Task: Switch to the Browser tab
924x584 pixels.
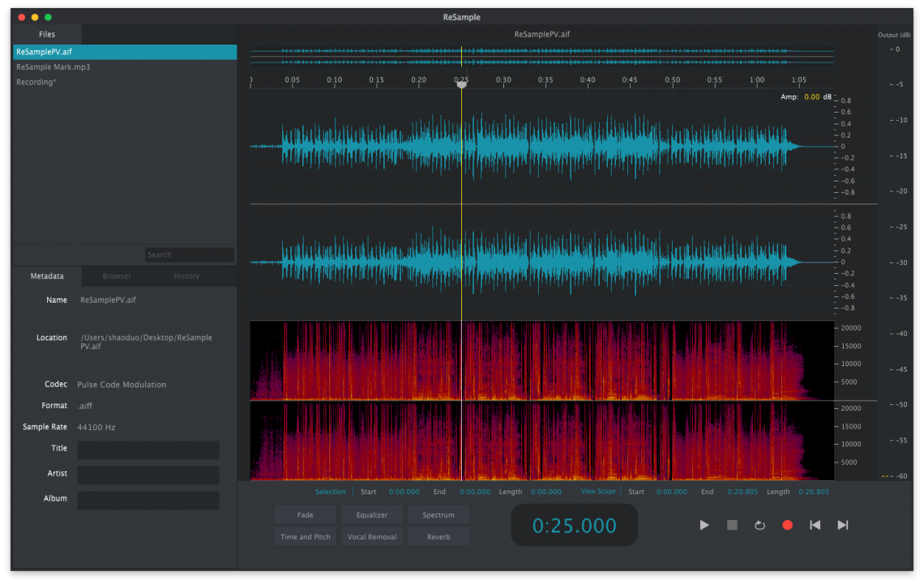Action: tap(117, 276)
